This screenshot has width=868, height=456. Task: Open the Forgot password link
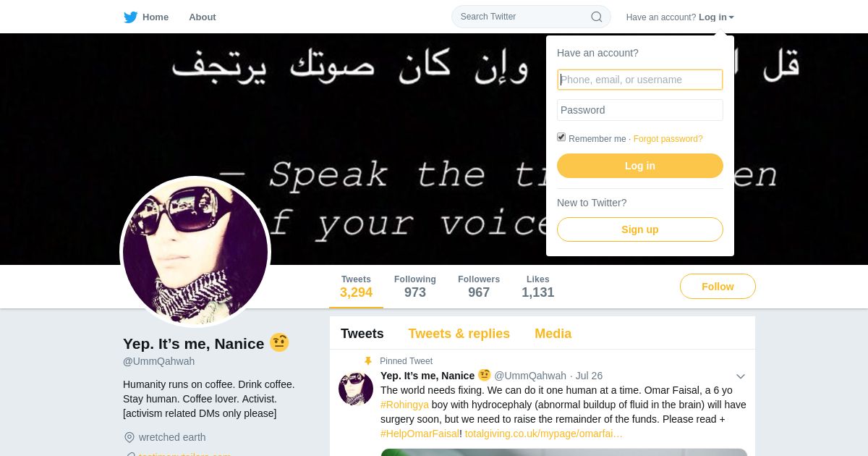tap(668, 139)
